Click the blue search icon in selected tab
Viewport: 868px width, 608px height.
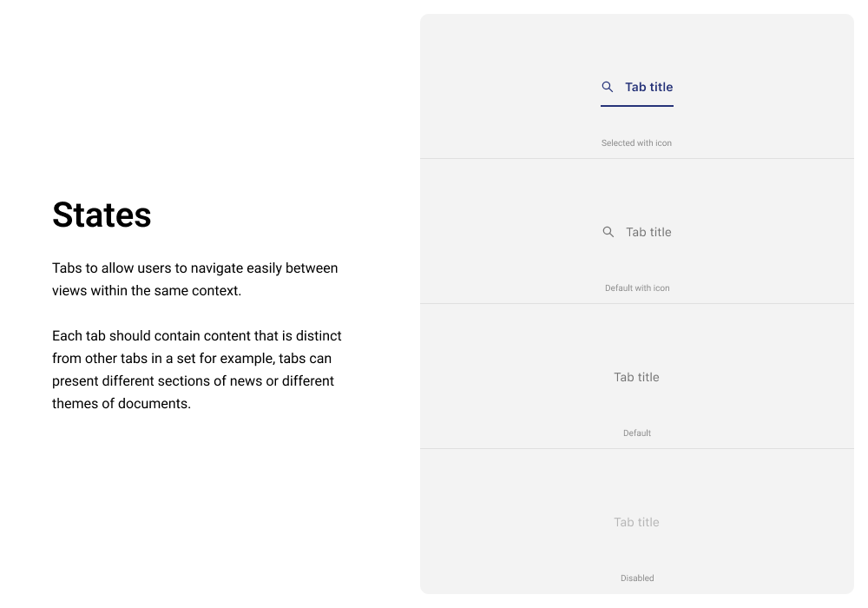point(608,87)
